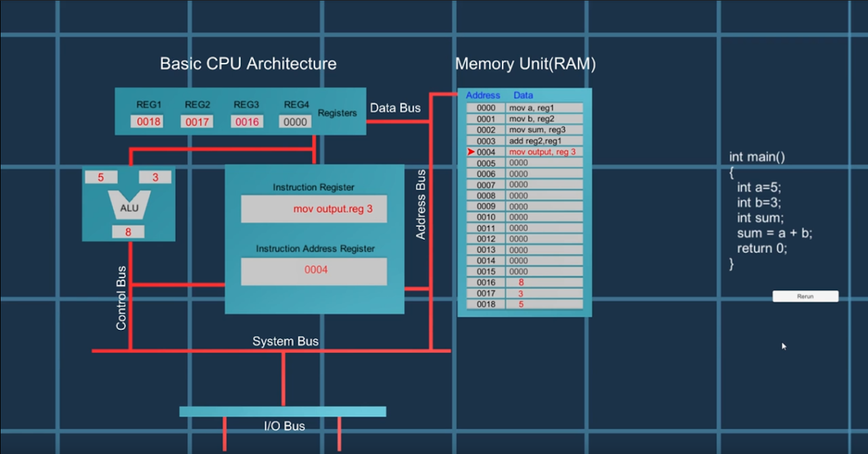Click address cell 0015
This screenshot has height=454, width=868.
[x=486, y=271]
